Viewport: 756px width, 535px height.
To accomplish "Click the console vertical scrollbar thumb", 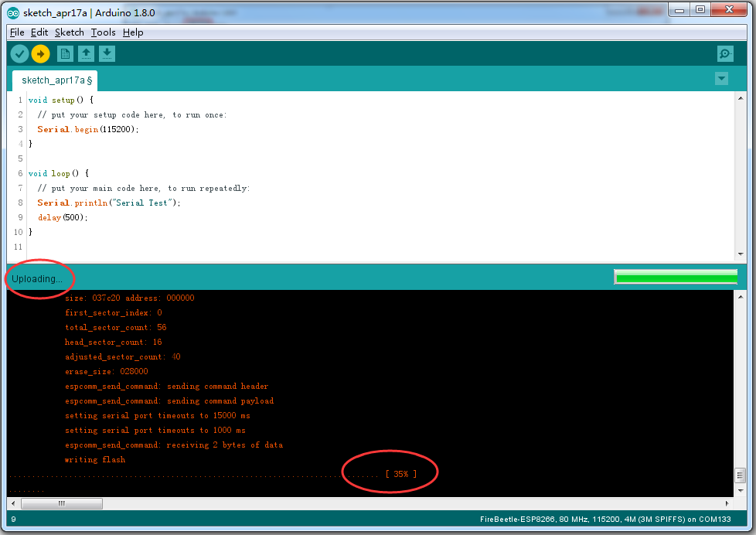I will [x=741, y=475].
